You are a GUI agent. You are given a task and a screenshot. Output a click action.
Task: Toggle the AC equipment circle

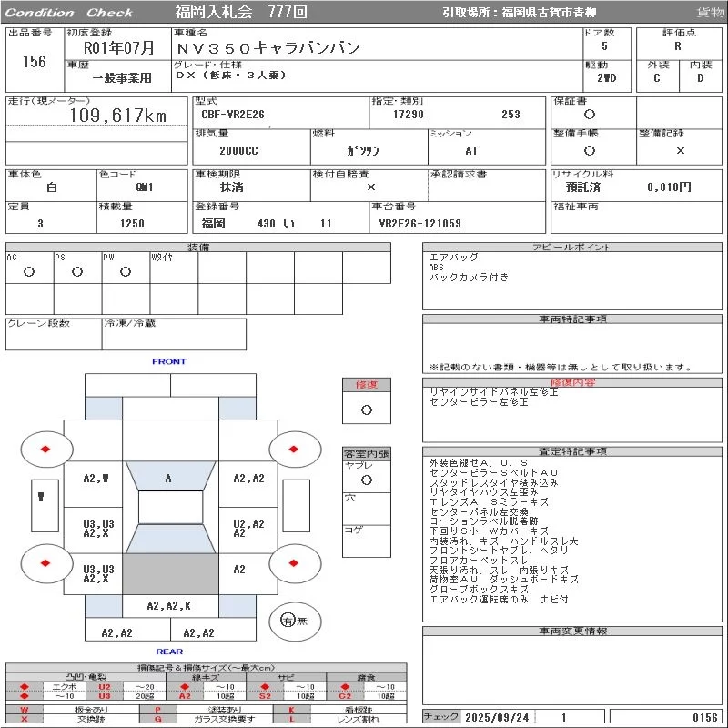click(29, 271)
